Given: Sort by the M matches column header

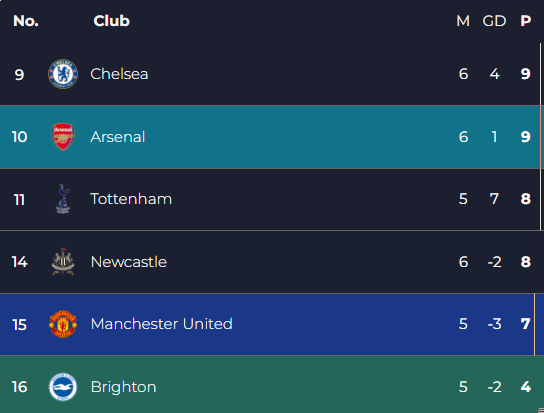Looking at the screenshot, I should [463, 21].
